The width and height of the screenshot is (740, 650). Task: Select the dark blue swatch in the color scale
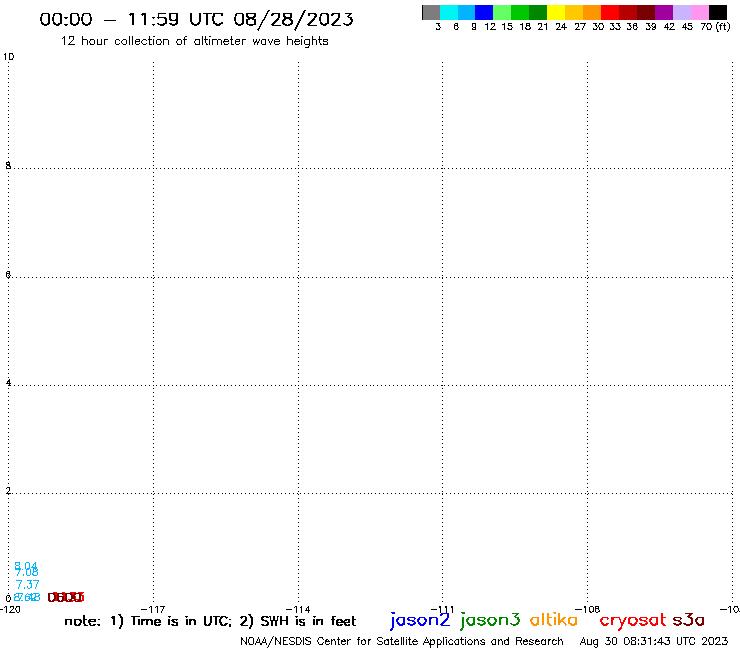pyautogui.click(x=484, y=12)
